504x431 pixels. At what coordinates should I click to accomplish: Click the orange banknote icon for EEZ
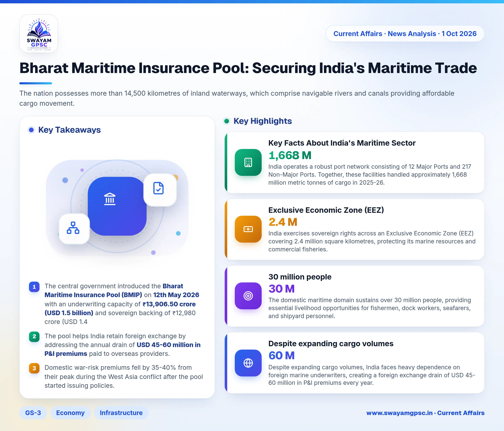[248, 229]
